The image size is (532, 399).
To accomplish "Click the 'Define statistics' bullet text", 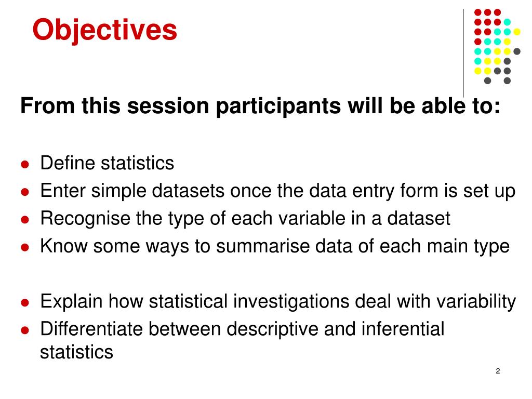I will [107, 163].
